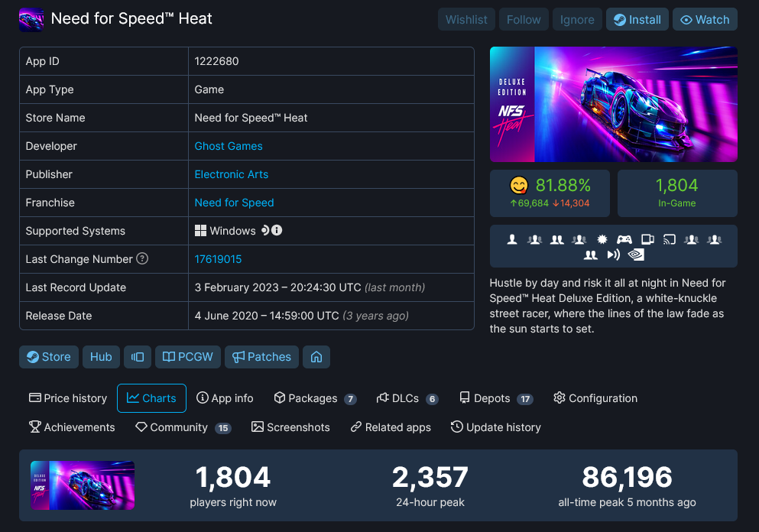This screenshot has width=759, height=532.
Task: Select the Charts tab
Action: (x=151, y=398)
